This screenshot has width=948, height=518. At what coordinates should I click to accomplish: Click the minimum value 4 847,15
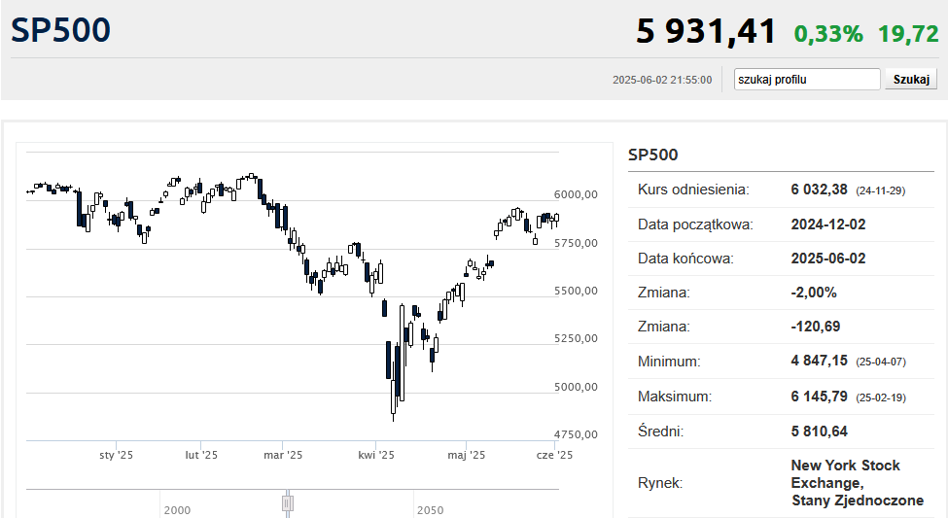(819, 361)
